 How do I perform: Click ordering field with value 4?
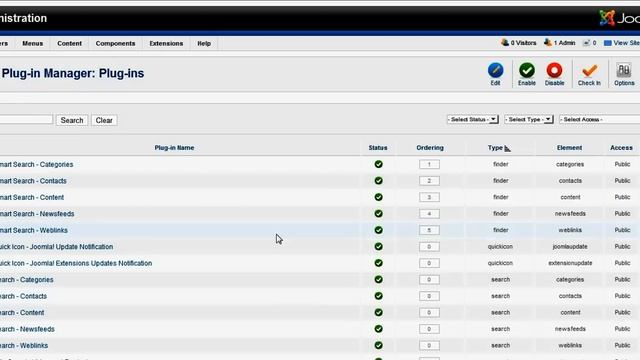(x=429, y=213)
